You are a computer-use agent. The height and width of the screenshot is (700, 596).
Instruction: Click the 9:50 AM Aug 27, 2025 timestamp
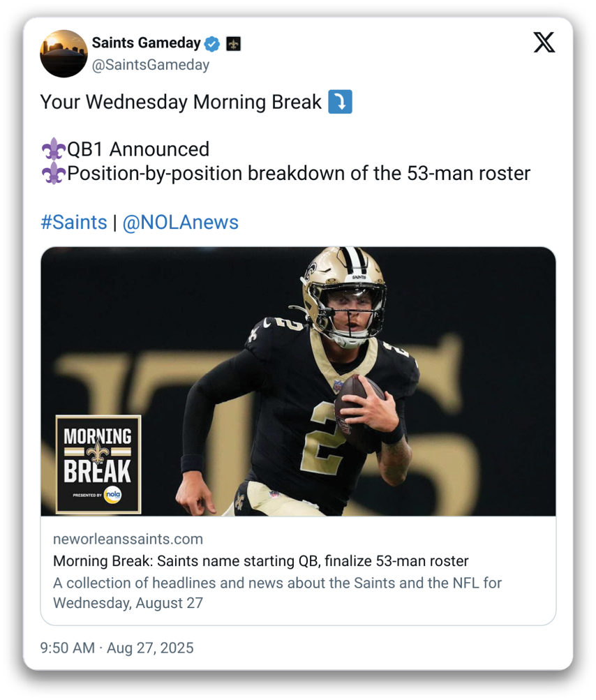[117, 648]
